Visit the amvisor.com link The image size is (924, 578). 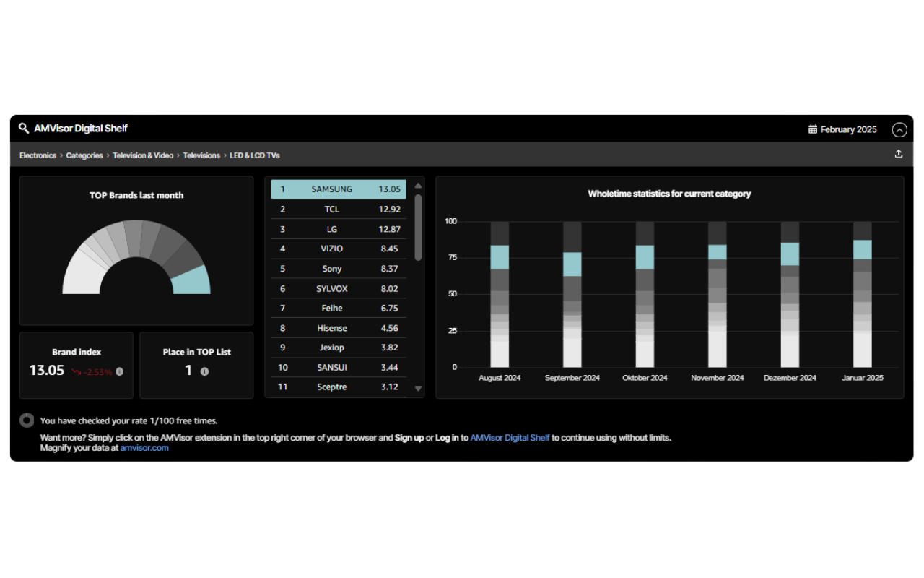(x=144, y=448)
